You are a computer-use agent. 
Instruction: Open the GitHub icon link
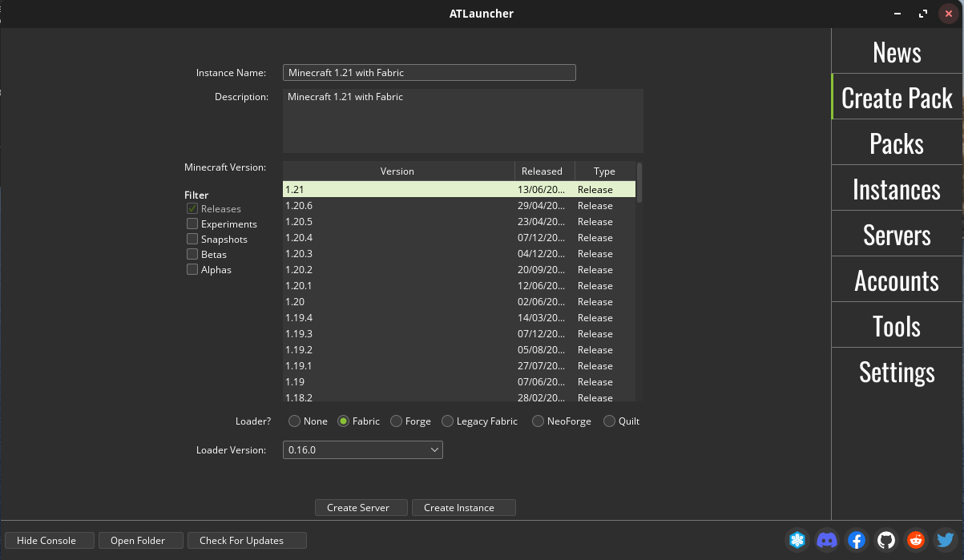click(x=885, y=540)
